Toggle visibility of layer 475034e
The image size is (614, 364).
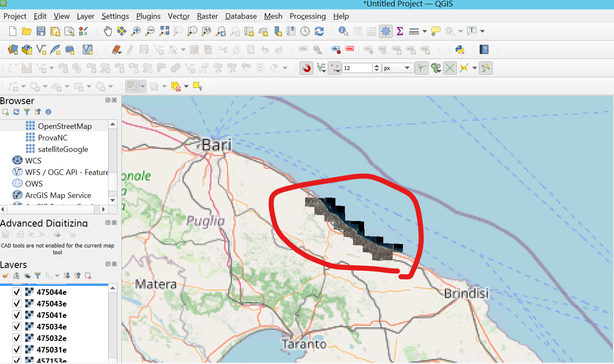click(x=17, y=326)
